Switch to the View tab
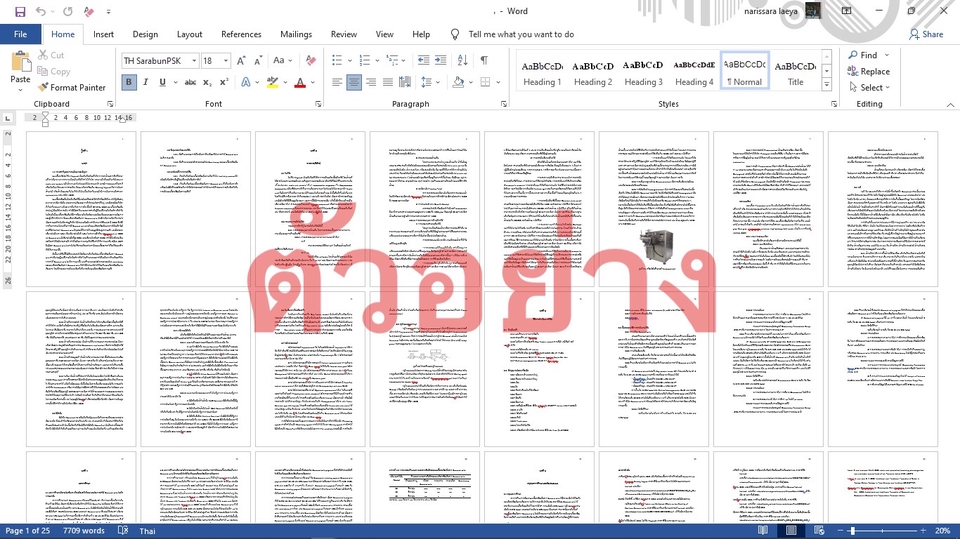 click(x=384, y=34)
